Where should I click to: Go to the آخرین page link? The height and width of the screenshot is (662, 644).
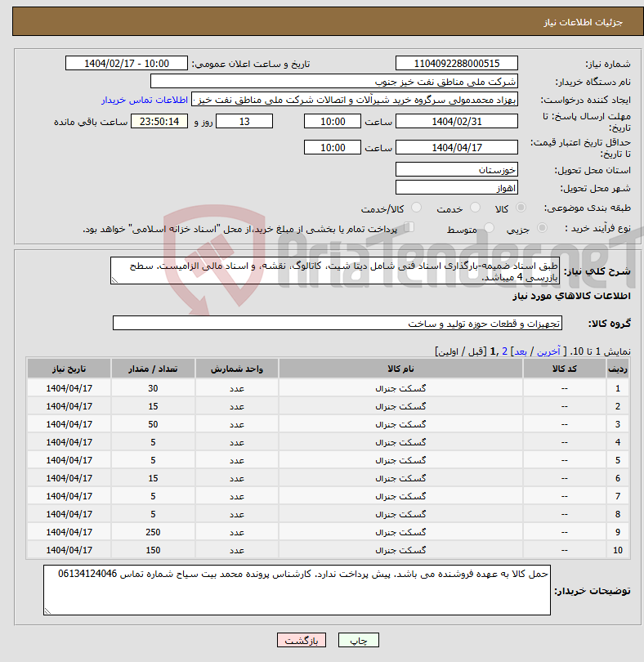coord(548,351)
